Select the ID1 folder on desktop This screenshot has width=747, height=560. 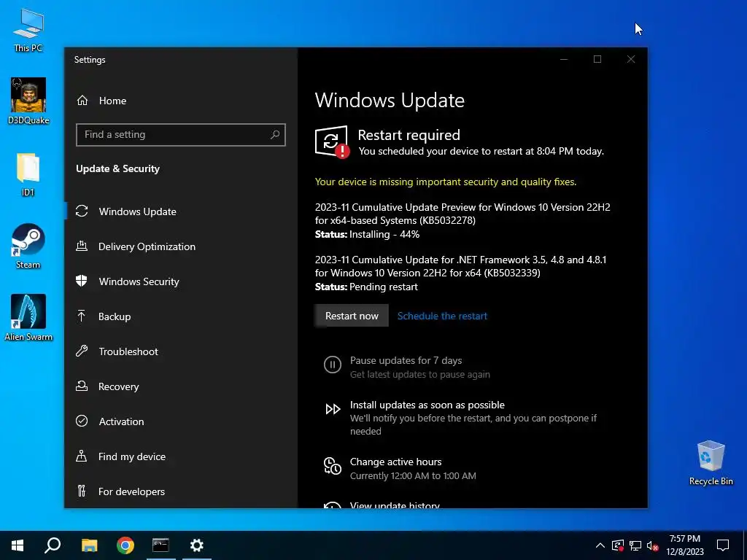(28, 174)
